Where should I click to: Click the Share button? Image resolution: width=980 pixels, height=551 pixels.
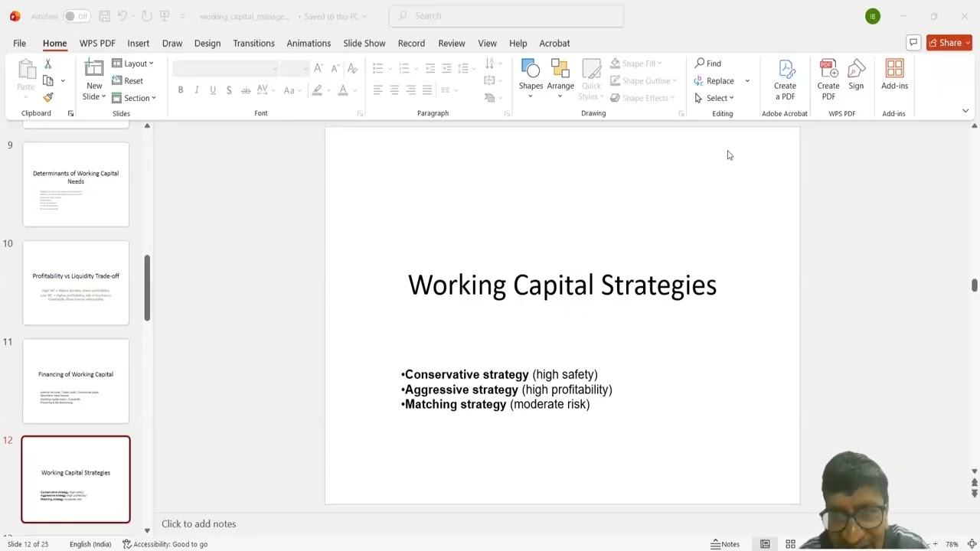click(949, 43)
